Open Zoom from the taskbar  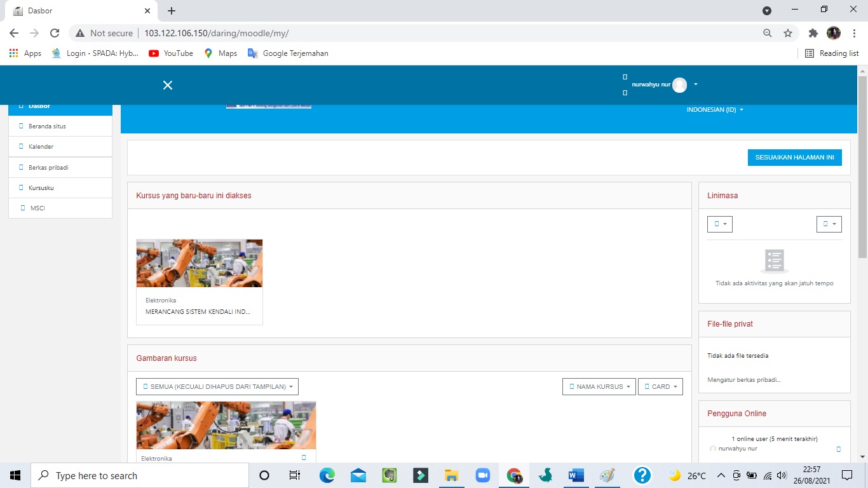point(483,475)
